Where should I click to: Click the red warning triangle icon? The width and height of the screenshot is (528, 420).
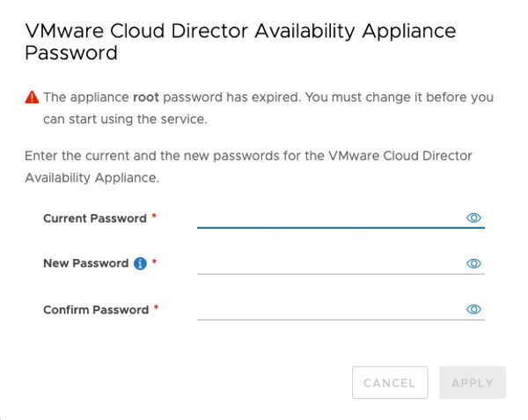pyautogui.click(x=33, y=98)
